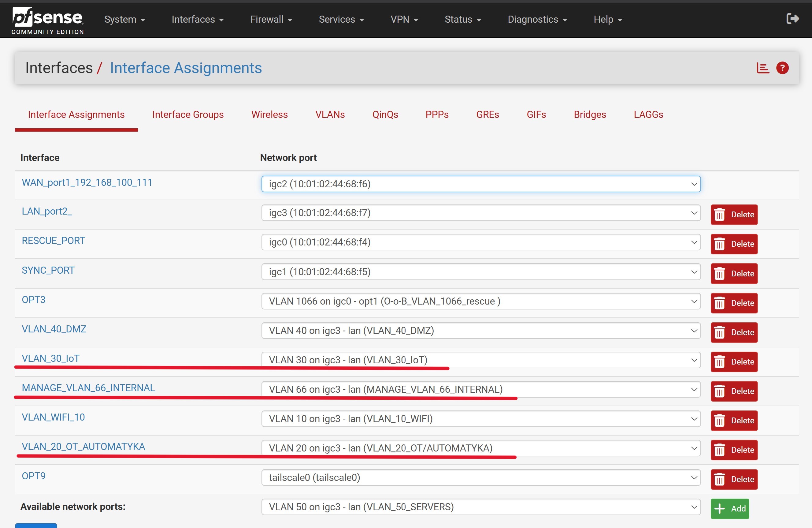
Task: Delete the VLAN_30_IoT interface assignment
Action: (734, 362)
